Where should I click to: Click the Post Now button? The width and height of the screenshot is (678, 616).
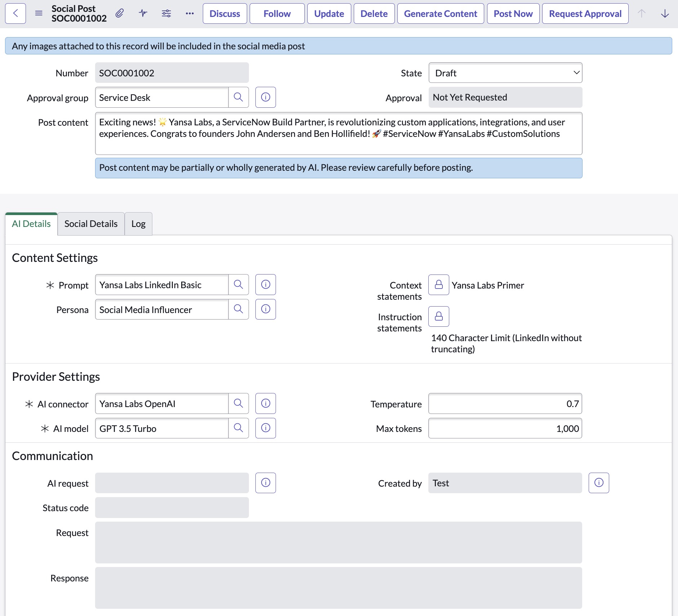[x=513, y=14]
